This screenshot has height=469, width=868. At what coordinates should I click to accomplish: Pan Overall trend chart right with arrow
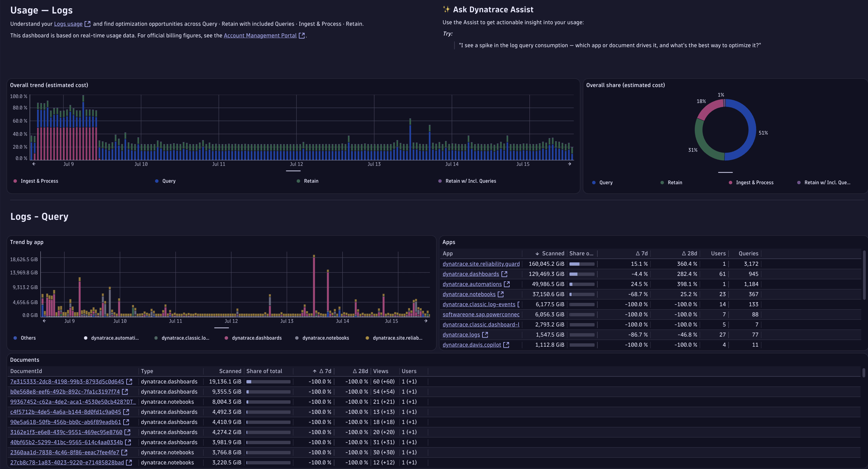569,164
